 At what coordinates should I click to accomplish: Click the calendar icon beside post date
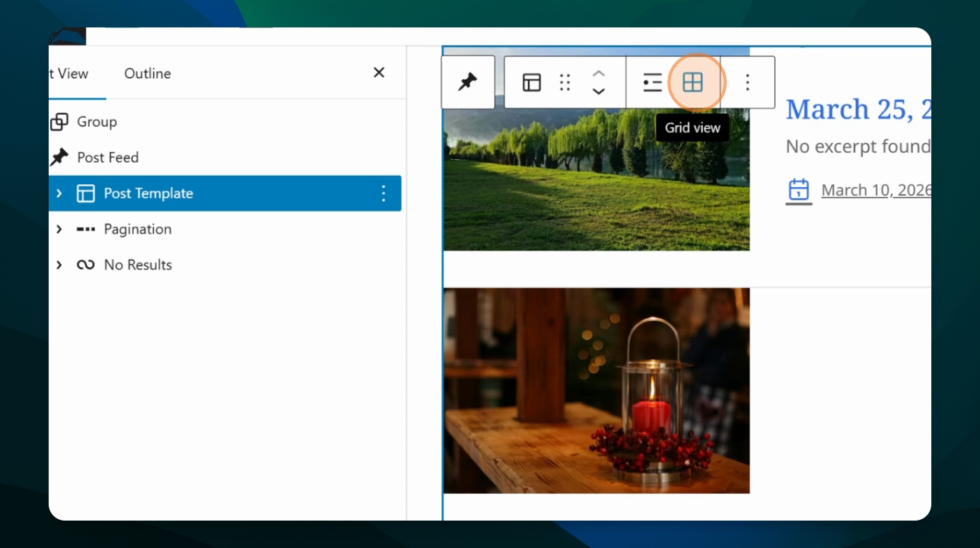point(798,190)
